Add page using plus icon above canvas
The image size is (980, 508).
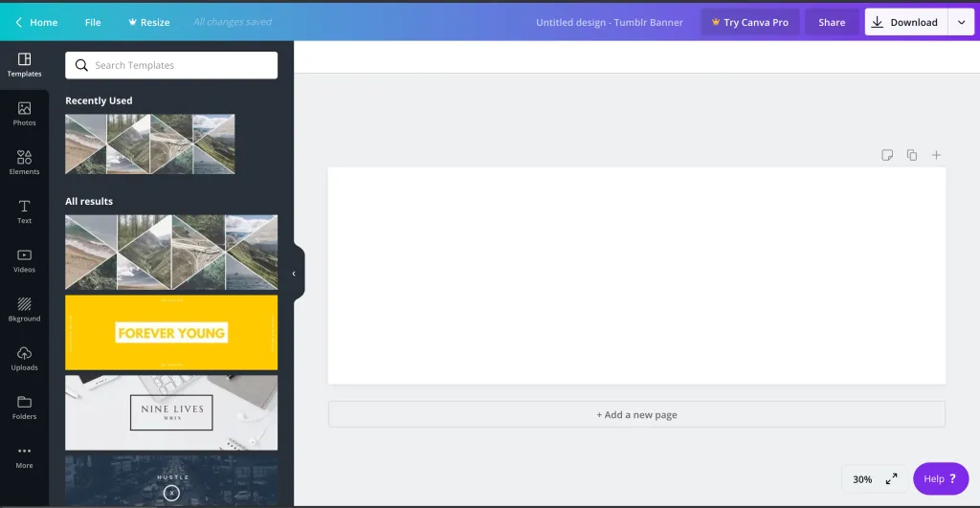(936, 155)
